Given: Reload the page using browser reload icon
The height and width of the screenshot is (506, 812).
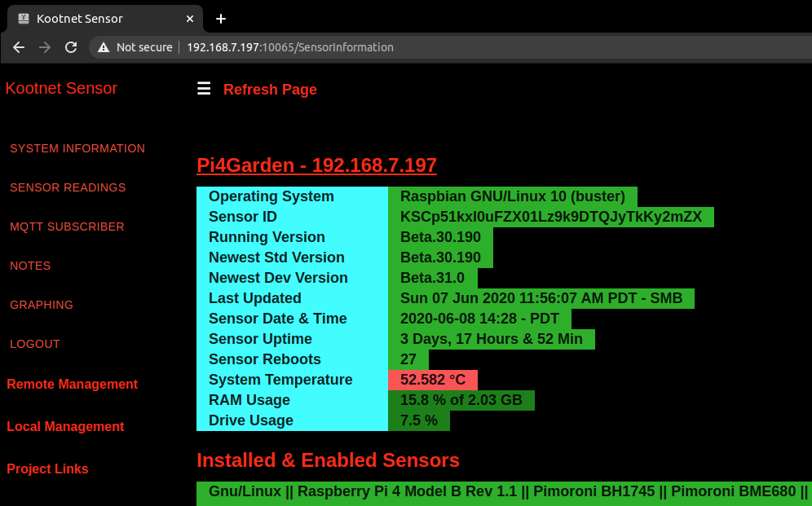Looking at the screenshot, I should 71,47.
